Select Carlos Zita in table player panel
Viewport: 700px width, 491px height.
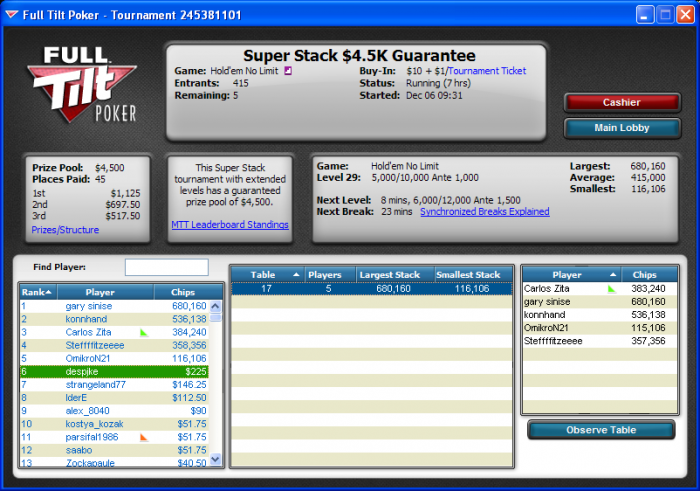[600, 289]
